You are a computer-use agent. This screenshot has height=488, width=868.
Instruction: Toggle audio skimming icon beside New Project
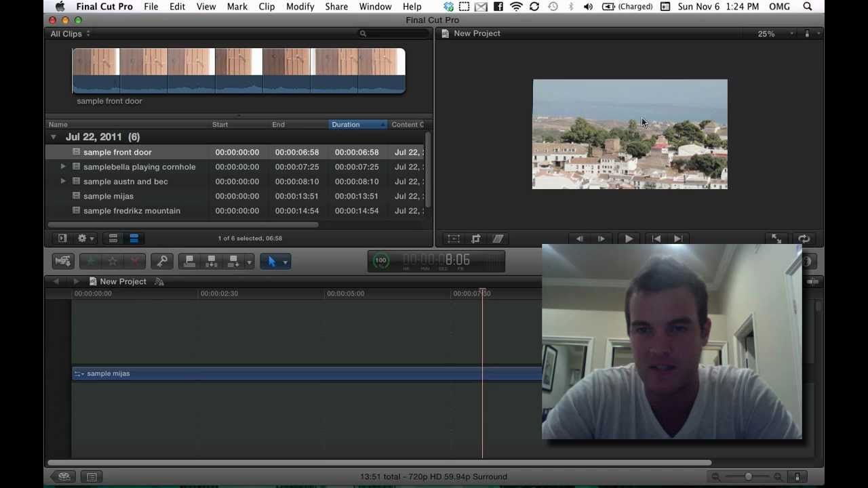(x=159, y=281)
